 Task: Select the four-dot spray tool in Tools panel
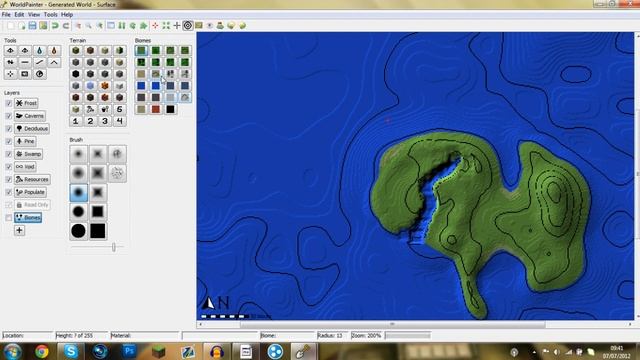[x=10, y=74]
